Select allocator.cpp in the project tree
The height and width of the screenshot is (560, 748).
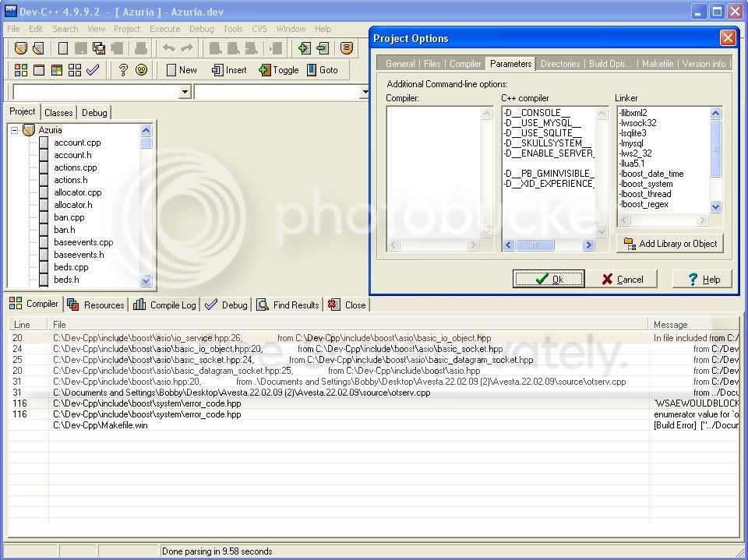click(x=78, y=192)
